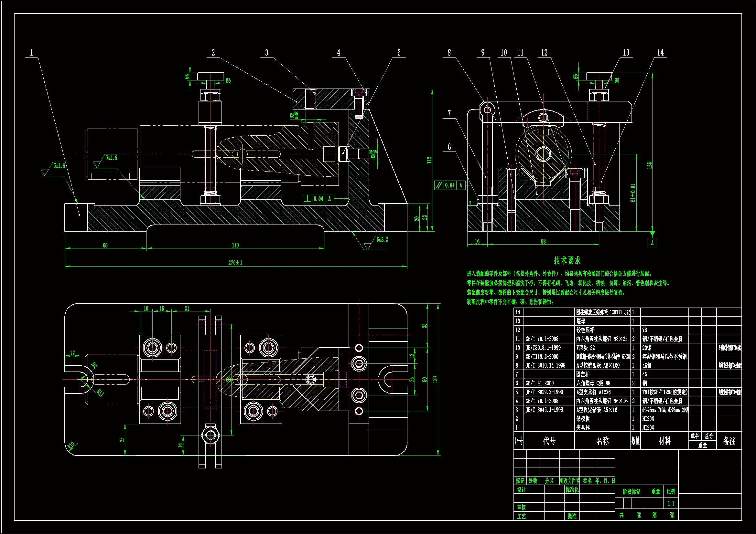This screenshot has height=534, width=756.
Task: Click part balloon number 1
Action: [32, 53]
